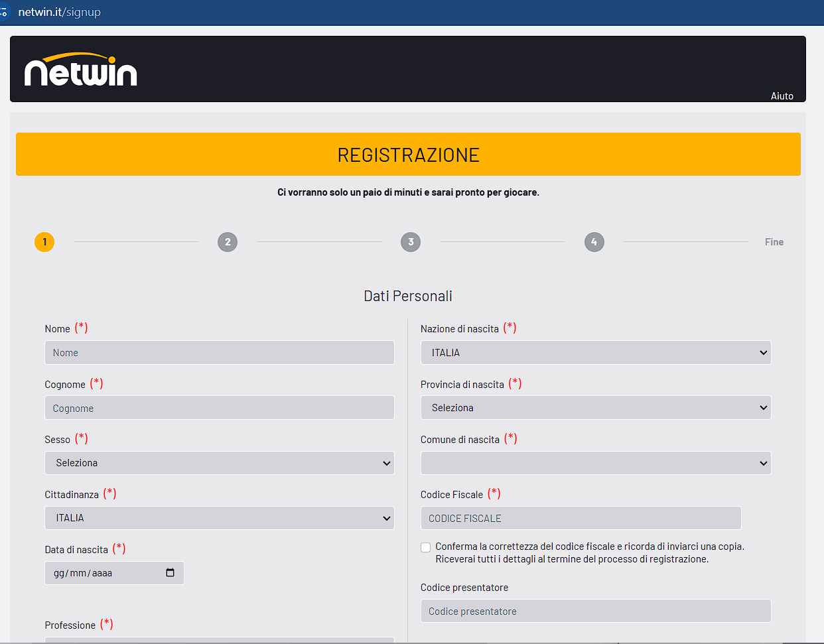This screenshot has height=644, width=824.
Task: Select step 2 in the progress indicator
Action: 228,242
